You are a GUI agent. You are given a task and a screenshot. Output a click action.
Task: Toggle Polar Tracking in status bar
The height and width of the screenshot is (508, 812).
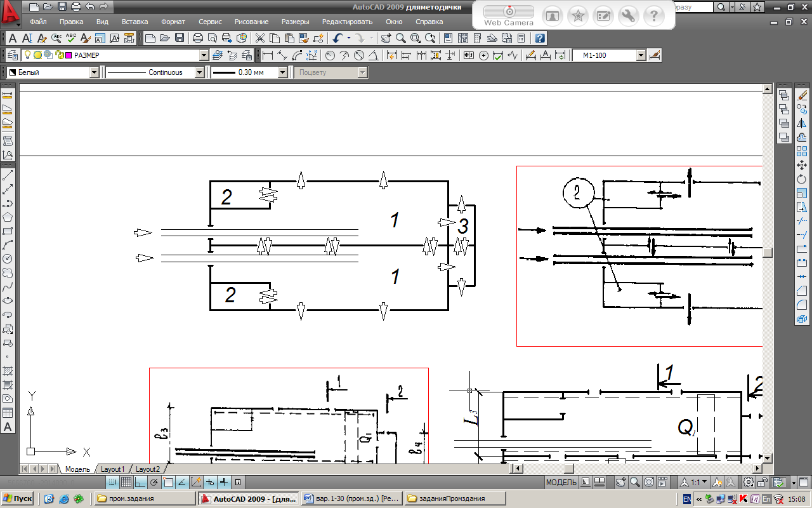pyautogui.click(x=154, y=482)
